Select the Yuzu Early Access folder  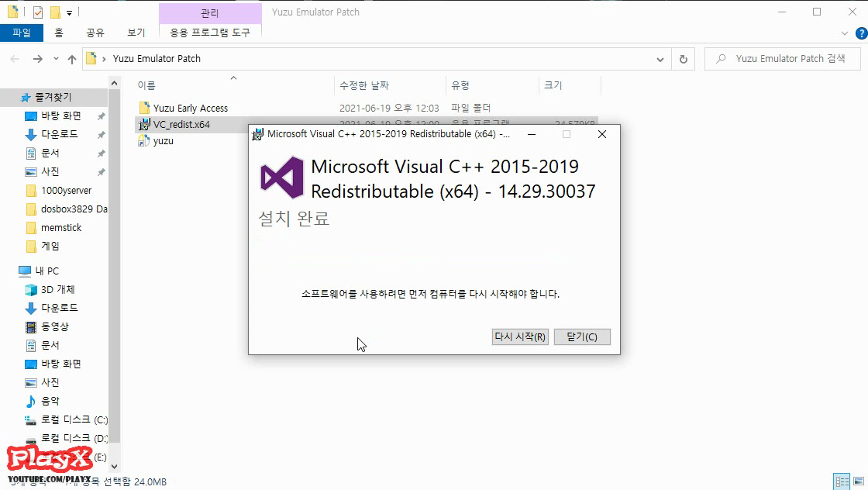(191, 108)
